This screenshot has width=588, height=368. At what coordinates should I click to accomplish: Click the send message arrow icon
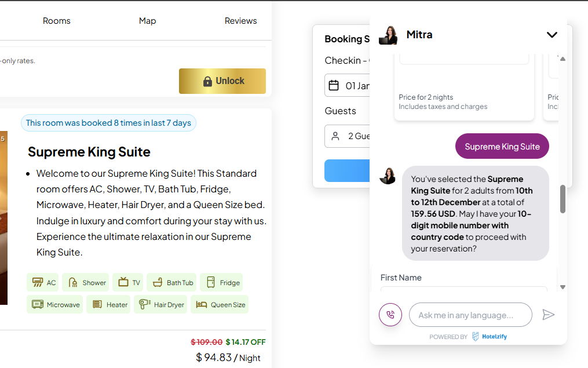(548, 315)
